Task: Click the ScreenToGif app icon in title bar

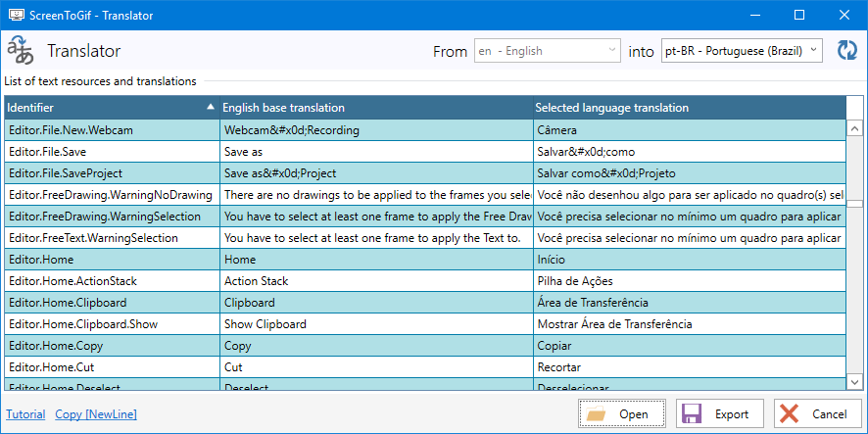Action: 16,15
